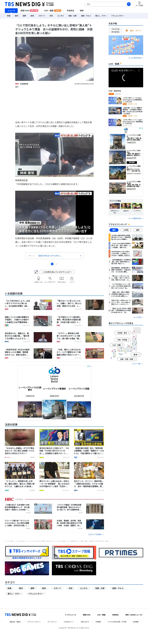
Task: Open the ドキュメンタリー category in nav bar
Action: [118, 16]
